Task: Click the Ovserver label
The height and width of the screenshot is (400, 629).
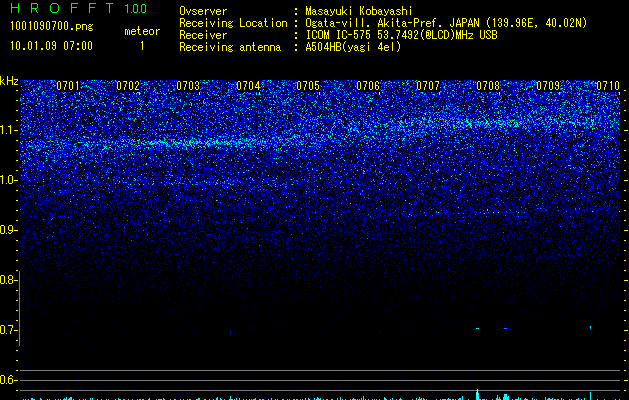Action: (203, 11)
